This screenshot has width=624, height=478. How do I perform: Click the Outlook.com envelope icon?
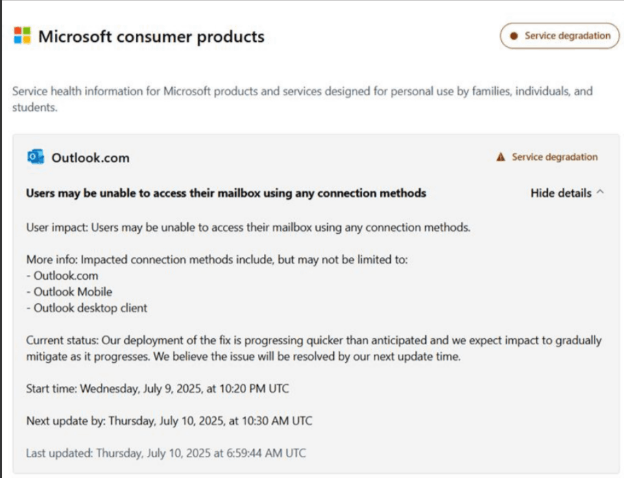(36, 157)
